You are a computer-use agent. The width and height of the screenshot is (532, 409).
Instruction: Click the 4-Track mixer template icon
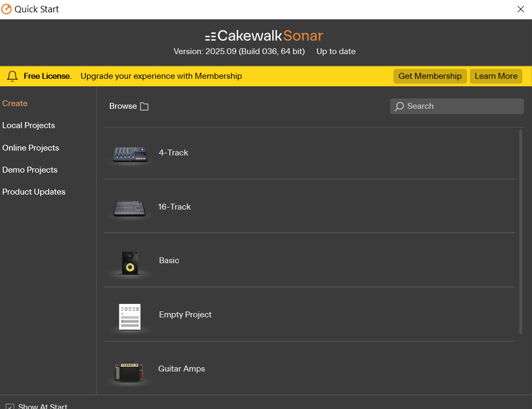click(x=130, y=154)
